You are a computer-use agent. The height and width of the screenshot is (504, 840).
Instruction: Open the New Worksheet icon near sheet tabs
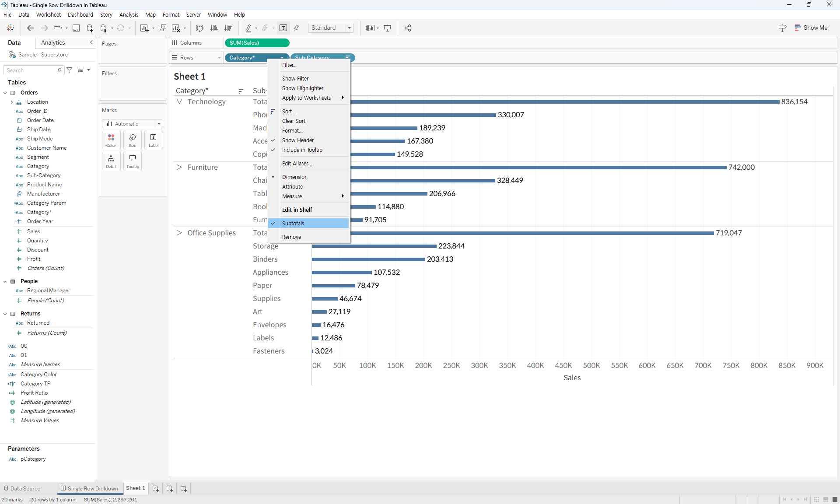155,489
